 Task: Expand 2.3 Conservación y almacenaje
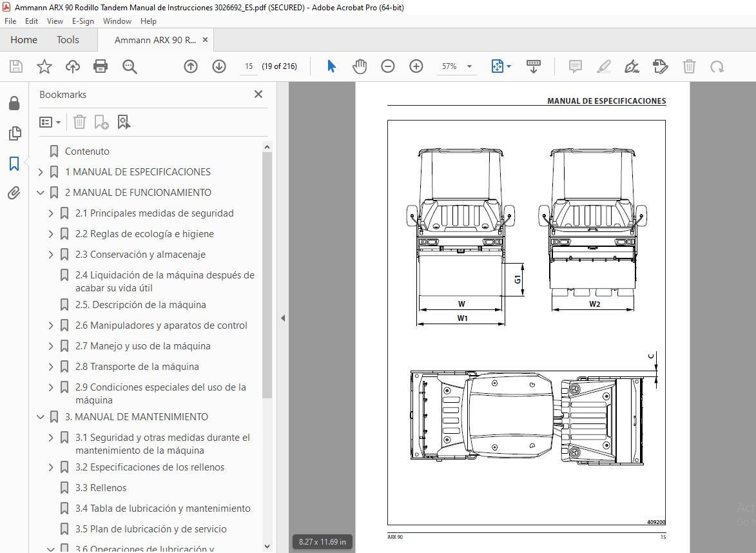51,255
